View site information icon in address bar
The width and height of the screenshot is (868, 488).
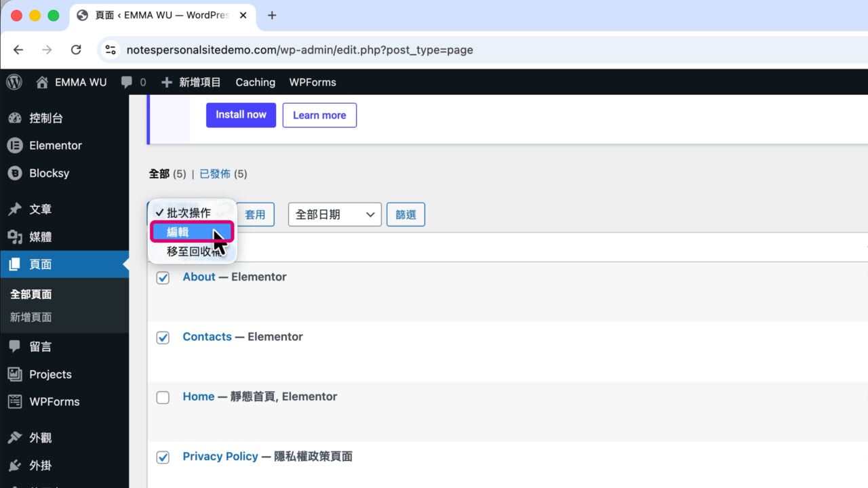pos(111,49)
